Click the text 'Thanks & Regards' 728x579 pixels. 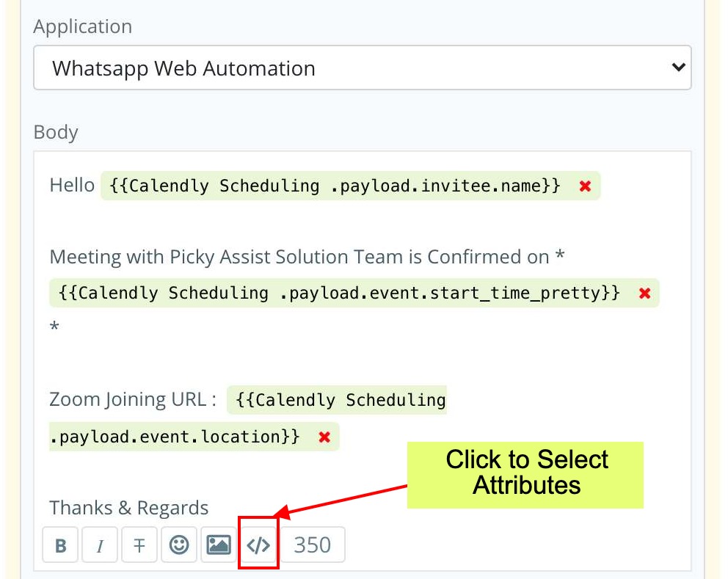point(129,508)
